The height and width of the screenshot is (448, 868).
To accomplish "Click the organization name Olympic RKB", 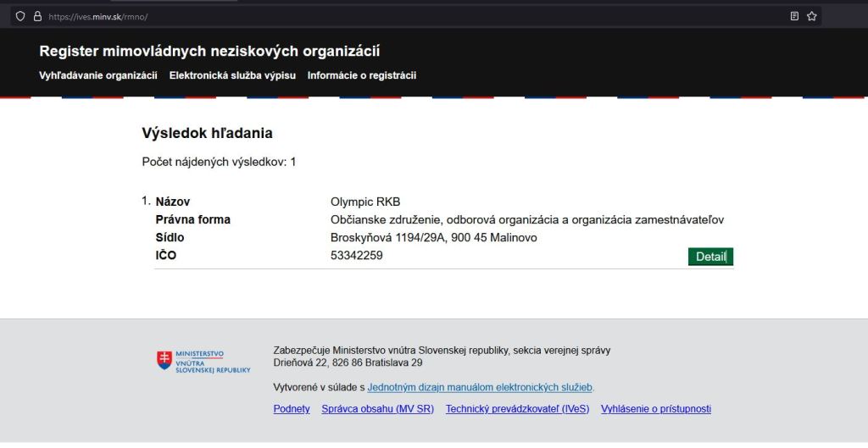I will pos(364,202).
